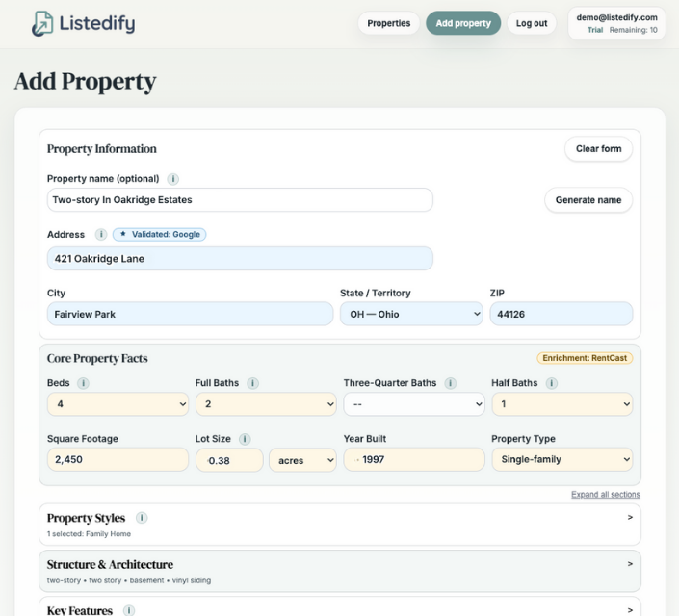Click info icon next to Beds

click(x=83, y=383)
